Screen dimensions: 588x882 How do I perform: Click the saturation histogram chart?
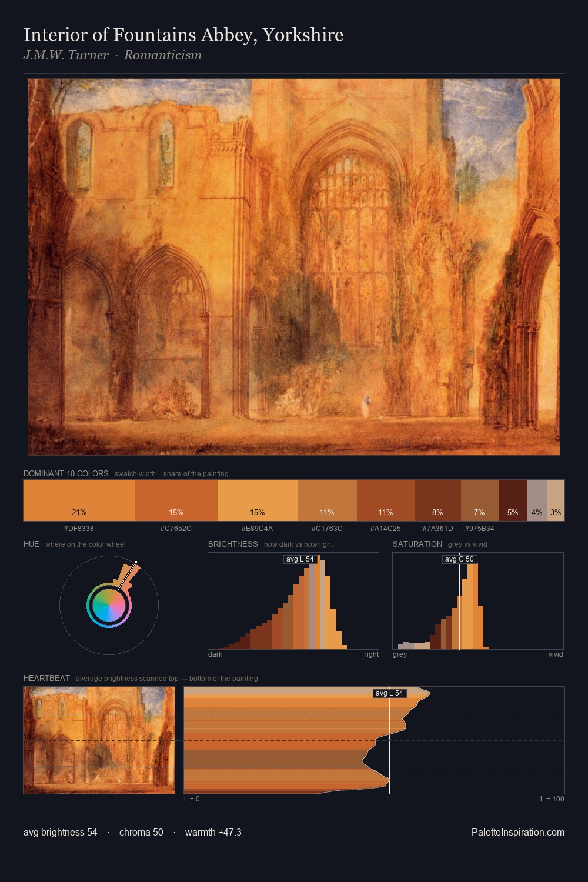tap(478, 601)
